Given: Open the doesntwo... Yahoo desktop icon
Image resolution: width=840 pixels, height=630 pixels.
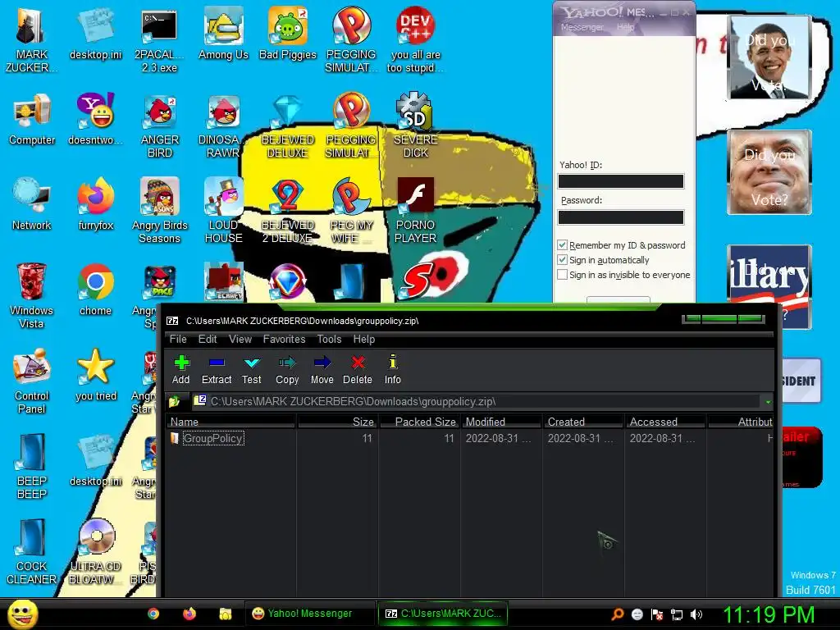Looking at the screenshot, I should [x=95, y=121].
